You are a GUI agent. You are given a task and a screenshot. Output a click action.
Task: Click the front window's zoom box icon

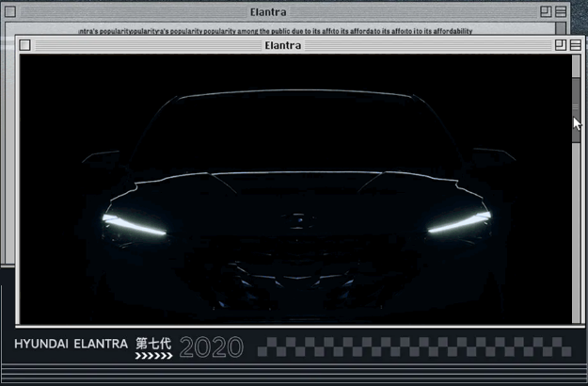click(561, 45)
